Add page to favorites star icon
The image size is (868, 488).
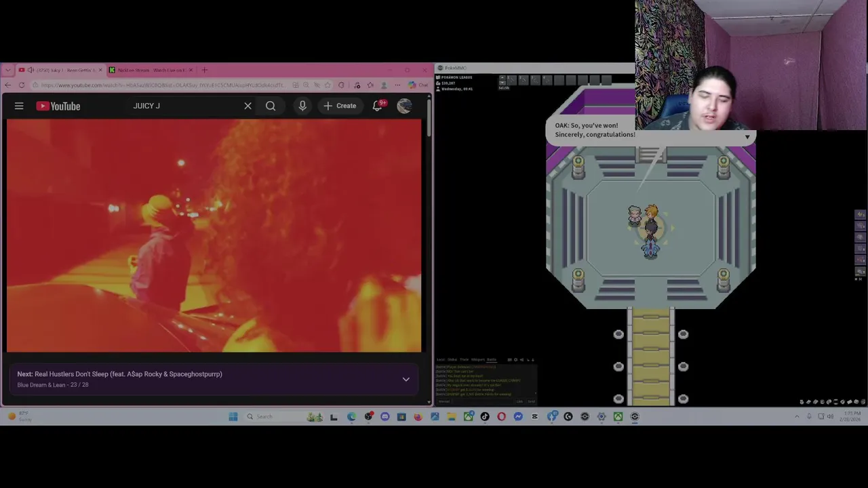(x=327, y=85)
